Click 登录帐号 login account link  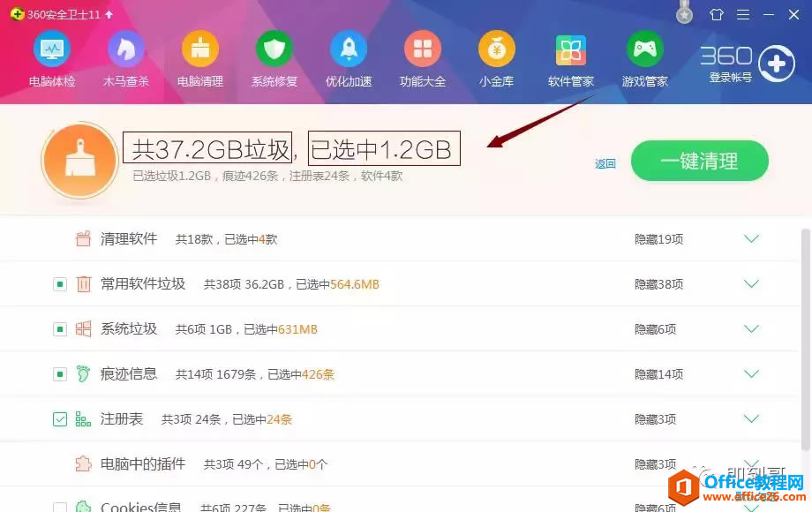730,78
